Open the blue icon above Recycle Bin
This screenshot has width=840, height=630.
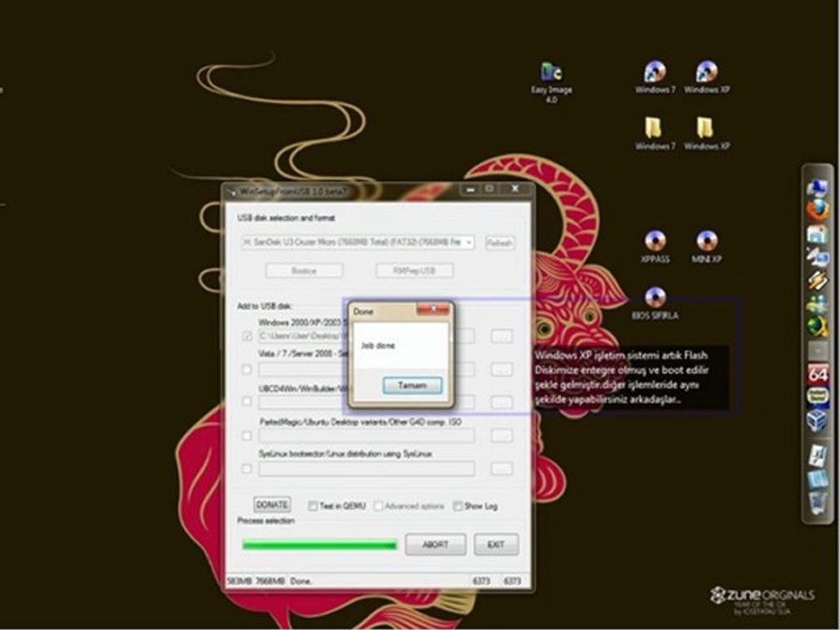[x=817, y=479]
